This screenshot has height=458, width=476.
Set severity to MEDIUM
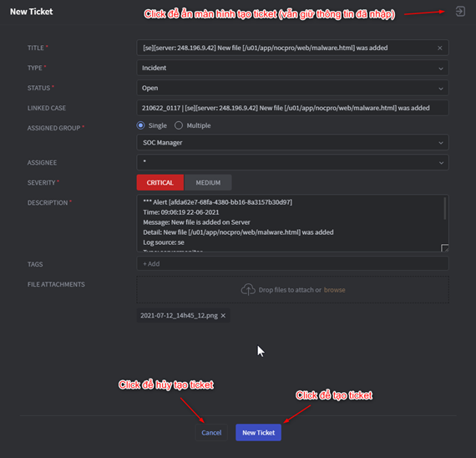coord(208,182)
